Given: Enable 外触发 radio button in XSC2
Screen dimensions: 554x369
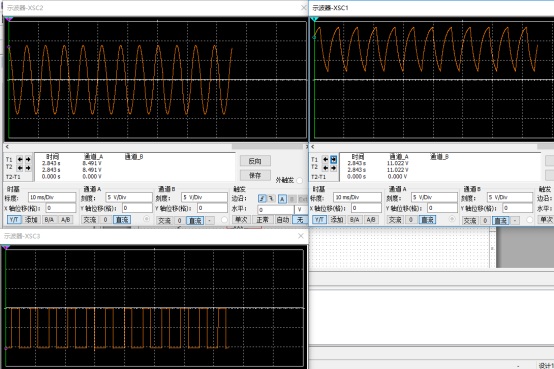Looking at the screenshot, I should pos(300,180).
